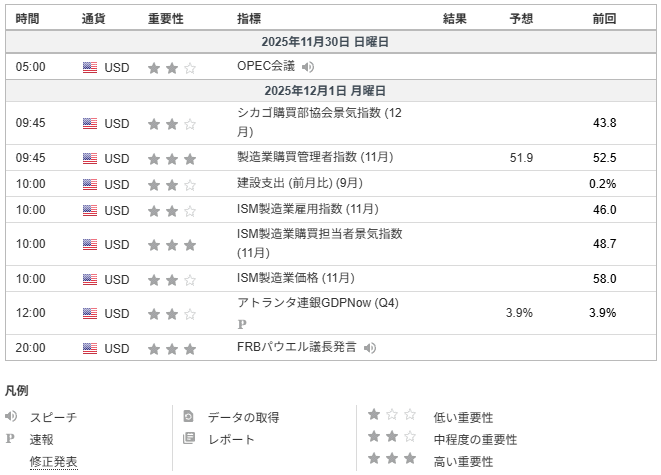The height and width of the screenshot is (475, 661).
Task: Open the ISM製造業価格 (11月) event
Action: 296,278
